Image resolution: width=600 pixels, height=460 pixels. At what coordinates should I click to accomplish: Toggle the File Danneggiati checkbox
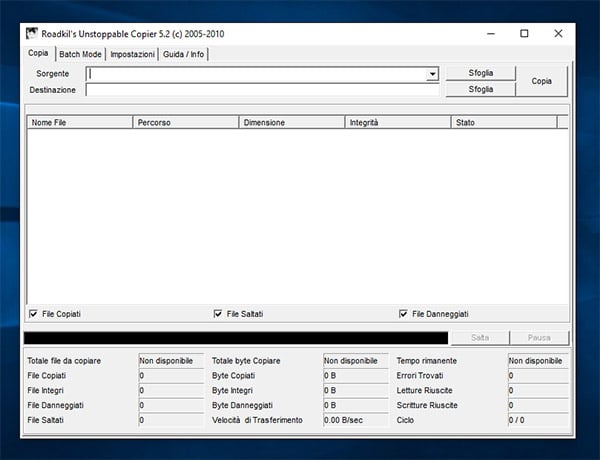tap(403, 314)
